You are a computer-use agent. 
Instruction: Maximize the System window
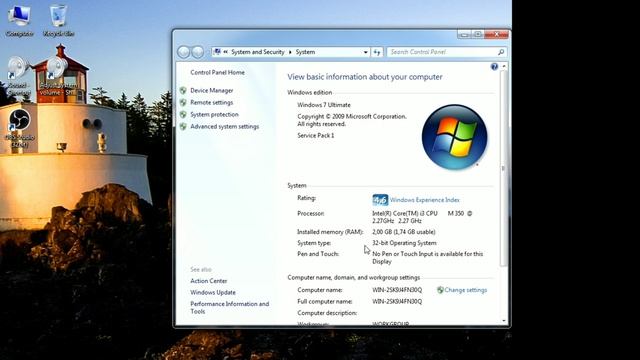click(477, 35)
